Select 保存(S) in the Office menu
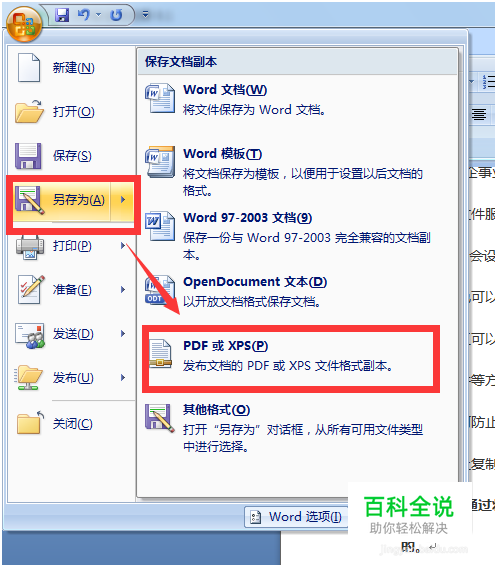The width and height of the screenshot is (497, 567). point(71,156)
